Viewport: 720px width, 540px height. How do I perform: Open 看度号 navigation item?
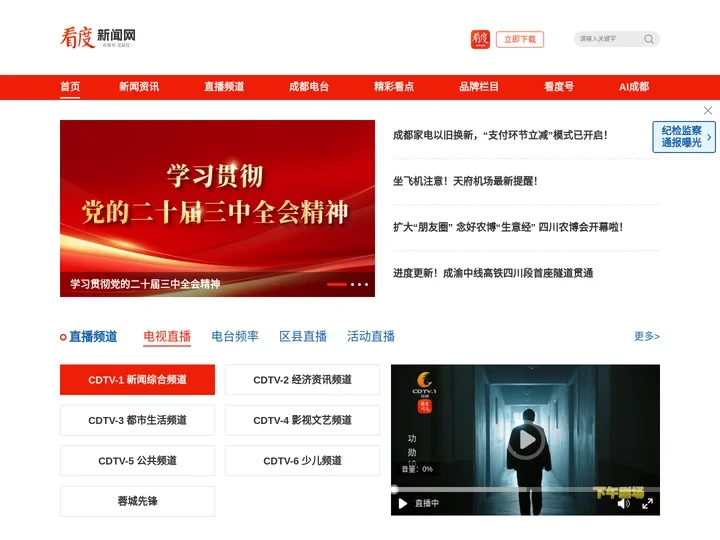tap(558, 86)
